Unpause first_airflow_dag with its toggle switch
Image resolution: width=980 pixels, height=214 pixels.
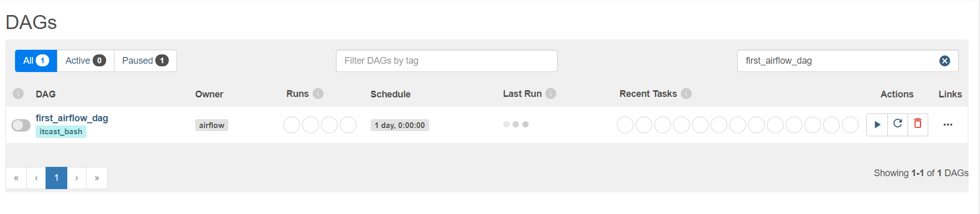coord(21,125)
